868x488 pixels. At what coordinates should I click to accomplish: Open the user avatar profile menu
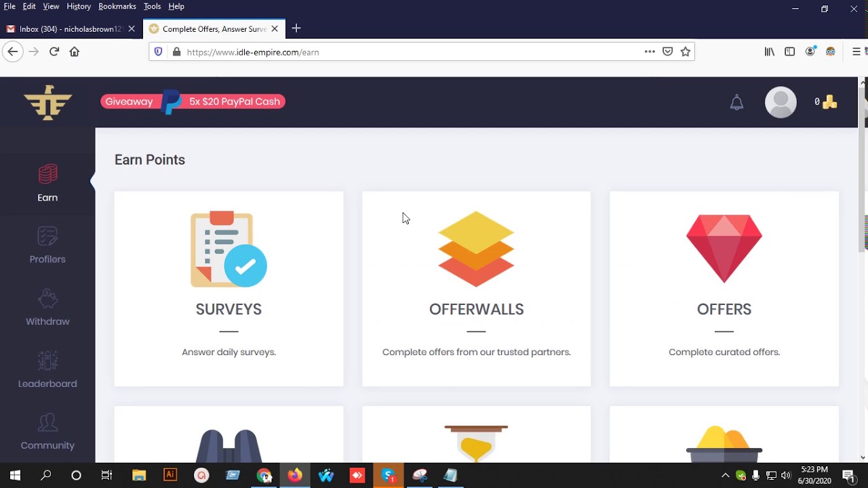[x=781, y=102]
